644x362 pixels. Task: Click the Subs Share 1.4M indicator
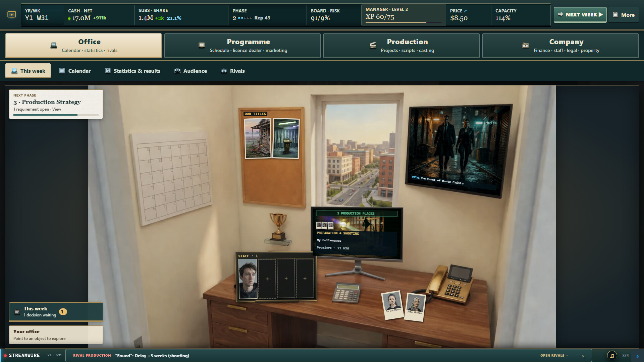click(181, 15)
